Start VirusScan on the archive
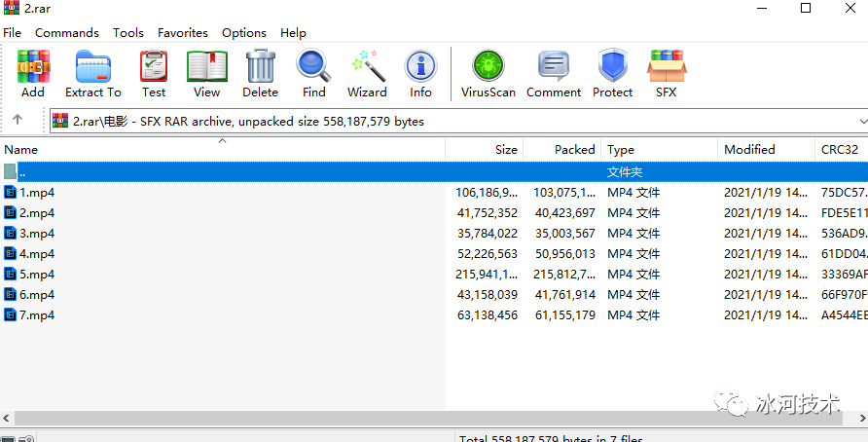 (488, 66)
